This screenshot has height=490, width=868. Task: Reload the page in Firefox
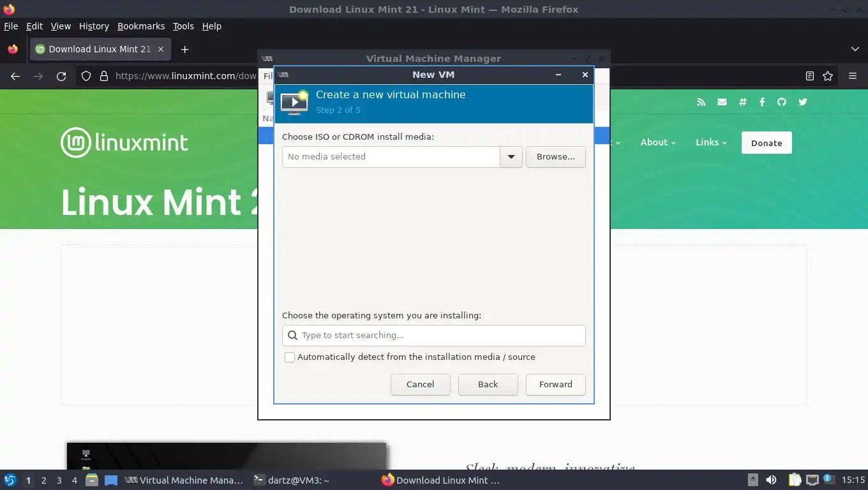click(x=61, y=76)
